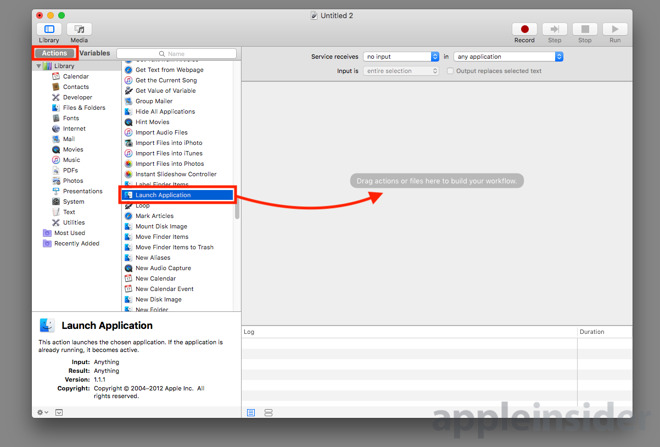Select the Presentations category
The height and width of the screenshot is (447, 660).
[82, 191]
